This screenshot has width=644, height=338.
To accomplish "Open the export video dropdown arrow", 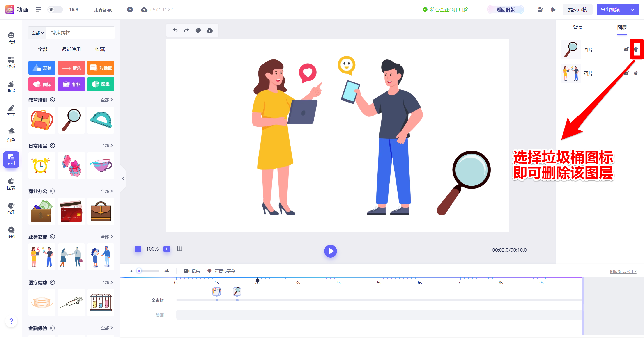I will [632, 9].
